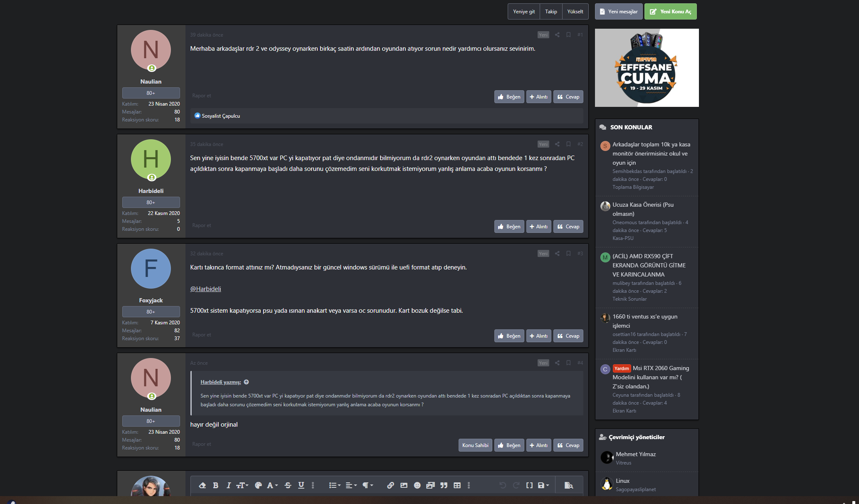The image size is (859, 504).
Task: Bookmark post #3 by Foxyjack
Action: click(x=568, y=254)
